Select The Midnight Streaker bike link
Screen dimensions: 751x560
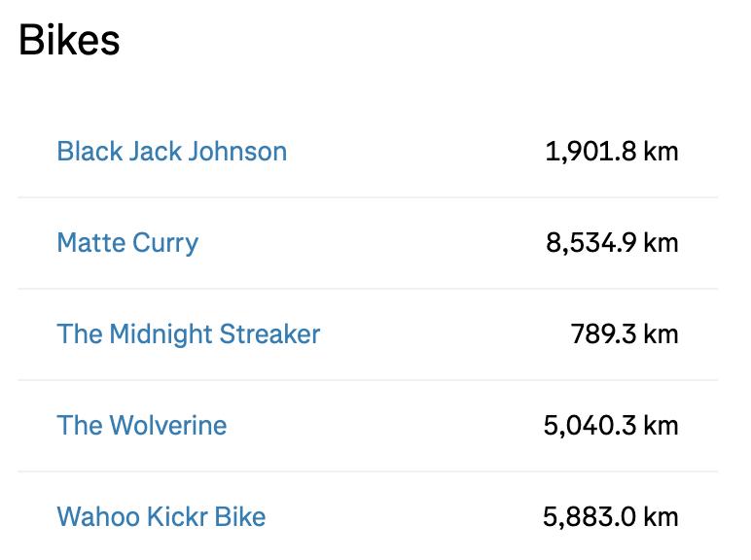click(x=189, y=334)
